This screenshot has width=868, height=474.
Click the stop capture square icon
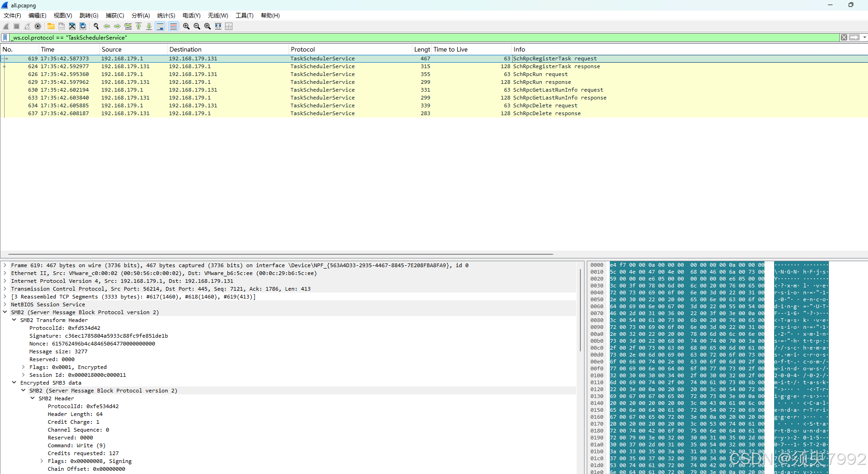coord(17,26)
